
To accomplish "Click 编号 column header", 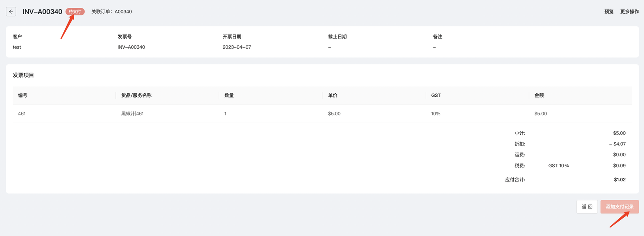I will point(23,95).
